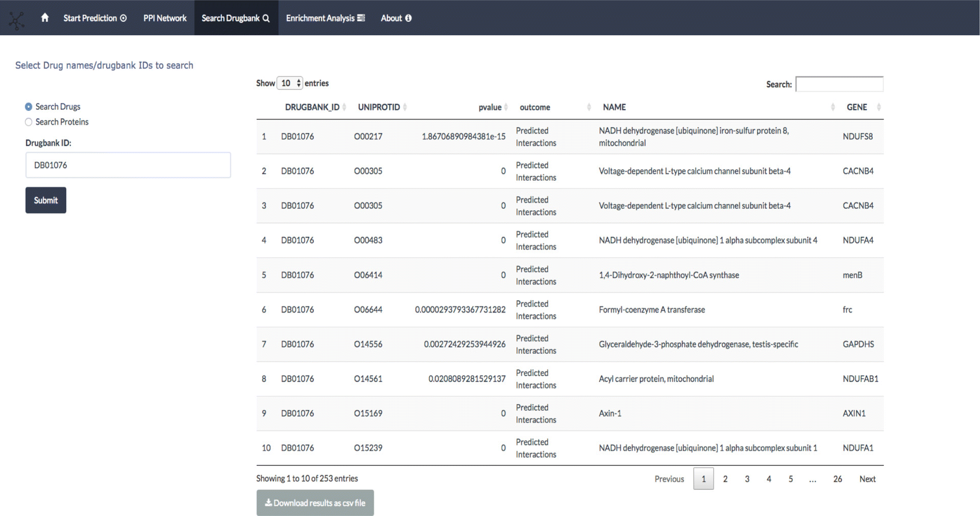The image size is (980, 516).
Task: Open the Start Prediction menu item
Action: tap(95, 18)
